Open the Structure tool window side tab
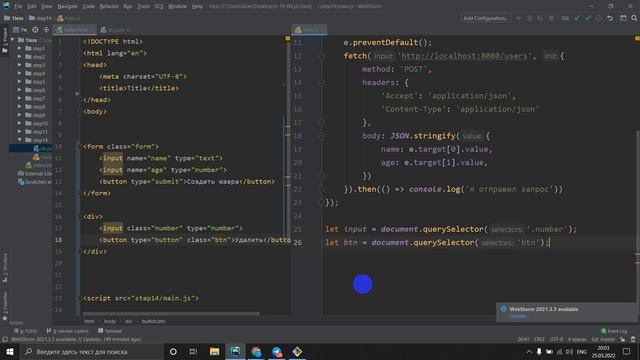640x360 pixels. [x=4, y=267]
